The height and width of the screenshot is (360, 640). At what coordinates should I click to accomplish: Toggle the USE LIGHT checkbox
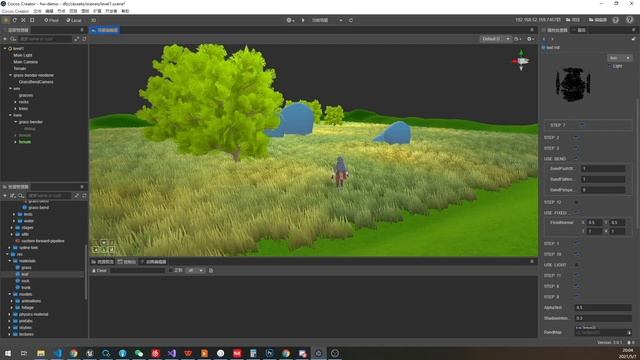click(576, 264)
